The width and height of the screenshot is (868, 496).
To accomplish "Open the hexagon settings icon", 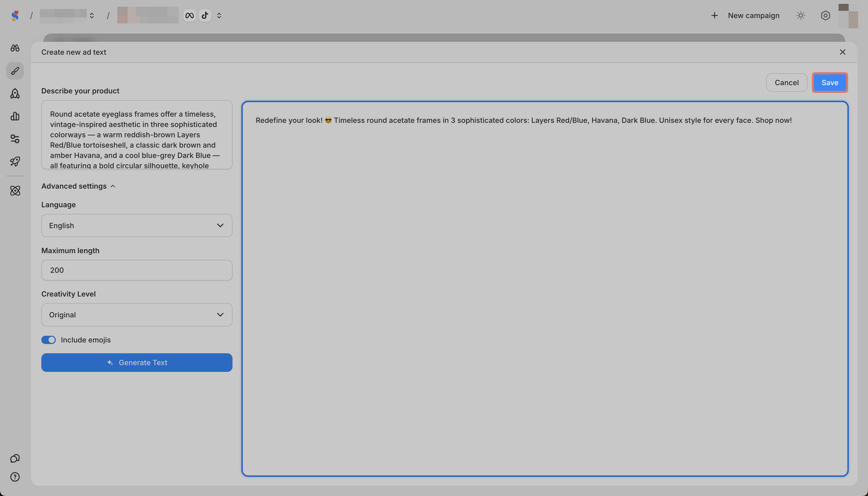I will point(825,15).
